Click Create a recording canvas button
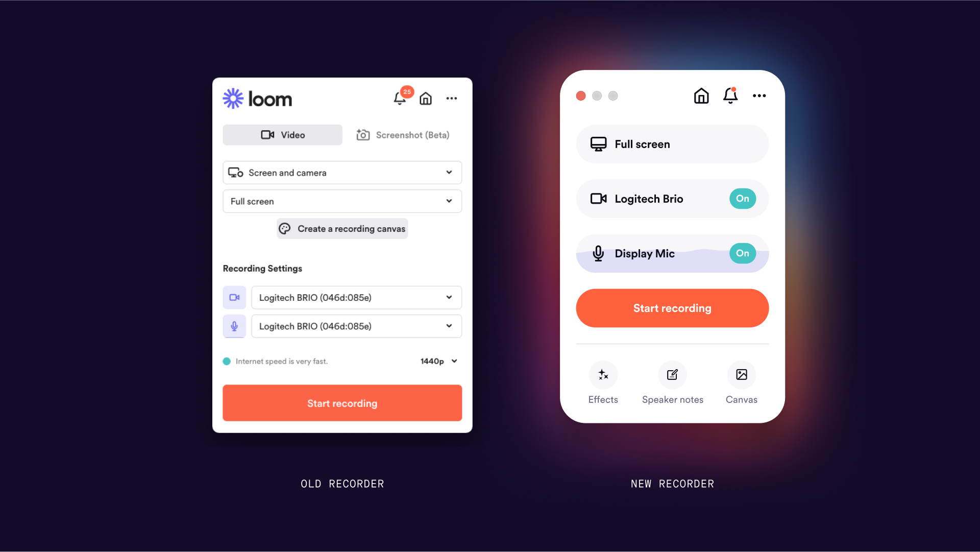980x552 pixels. [x=342, y=228]
